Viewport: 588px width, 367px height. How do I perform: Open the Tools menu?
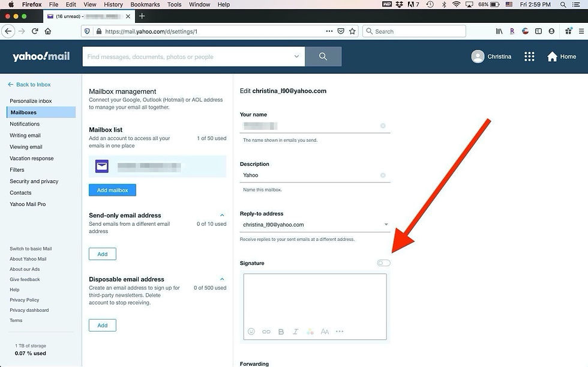tap(175, 4)
